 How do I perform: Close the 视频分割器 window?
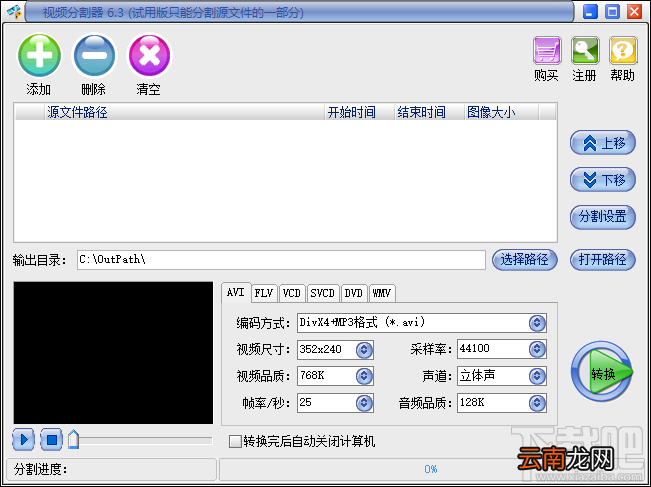point(634,12)
